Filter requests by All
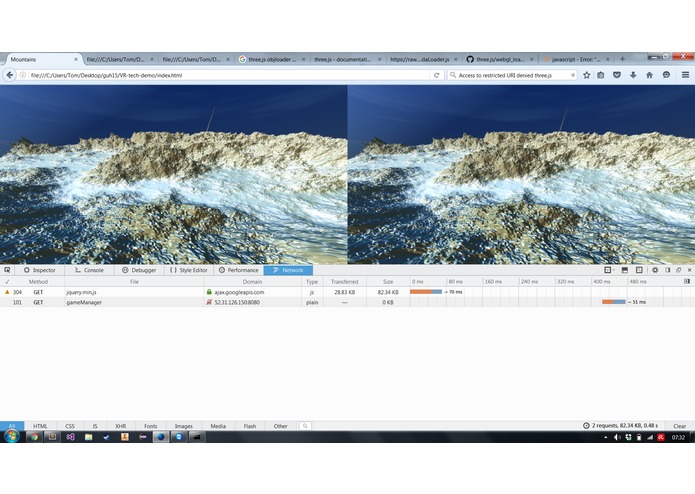The image size is (695, 494). coord(12,426)
